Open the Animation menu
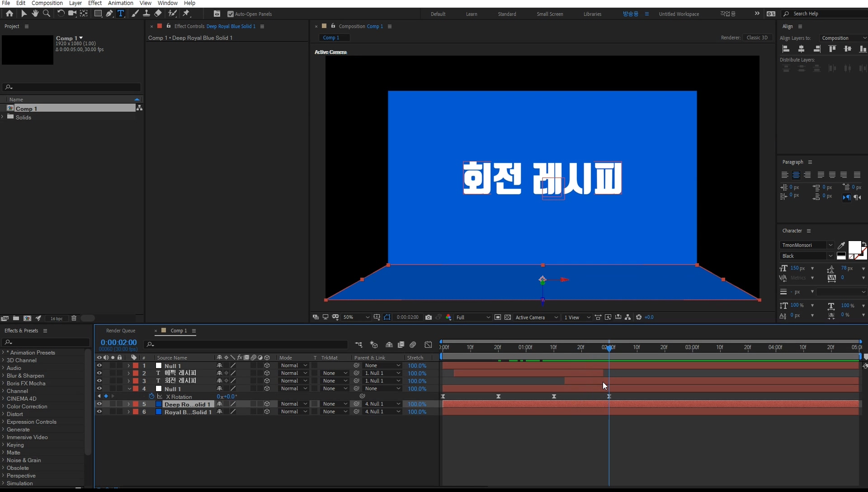 [120, 3]
